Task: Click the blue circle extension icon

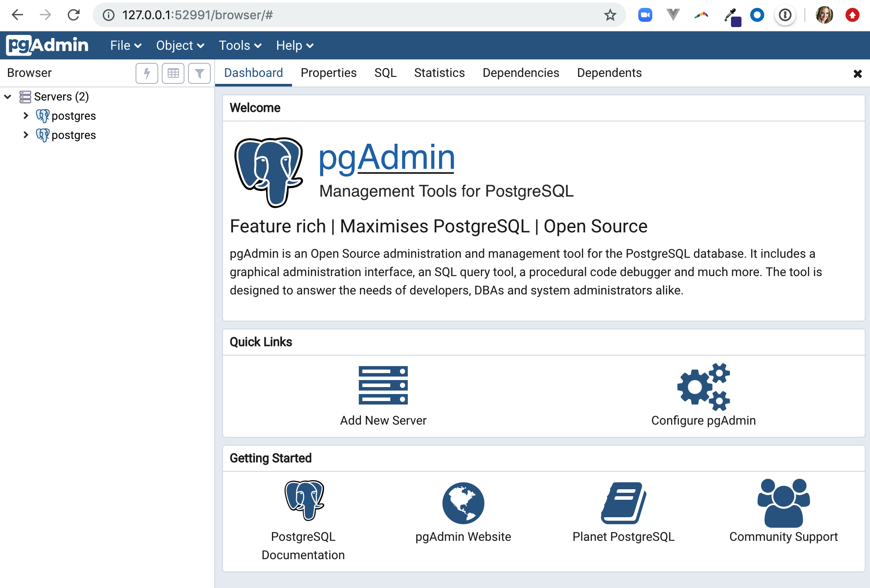Action: [757, 15]
